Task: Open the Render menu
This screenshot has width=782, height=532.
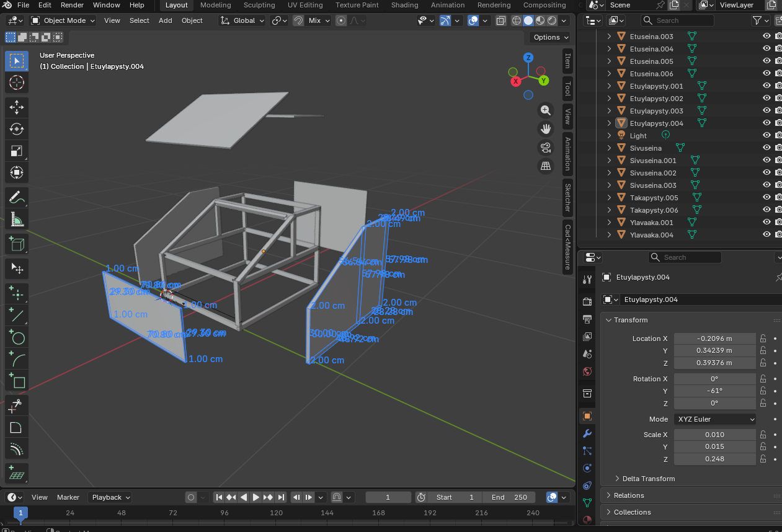Action: coord(72,5)
